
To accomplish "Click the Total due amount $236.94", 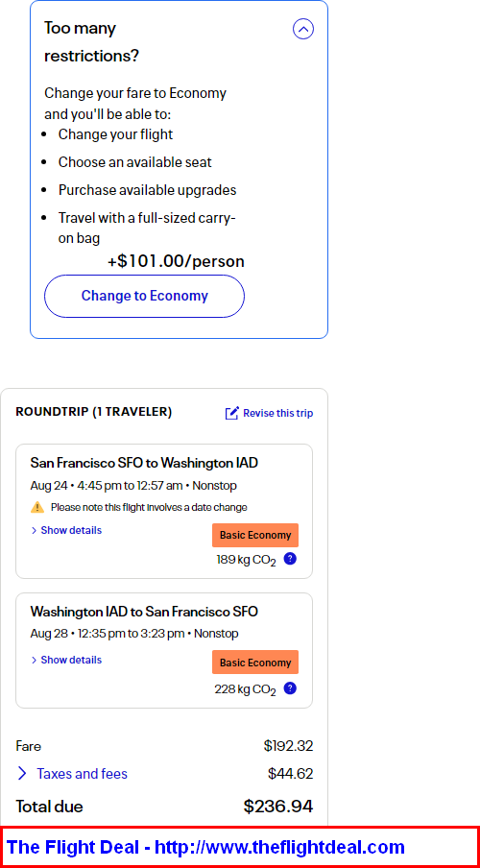I will [x=278, y=806].
